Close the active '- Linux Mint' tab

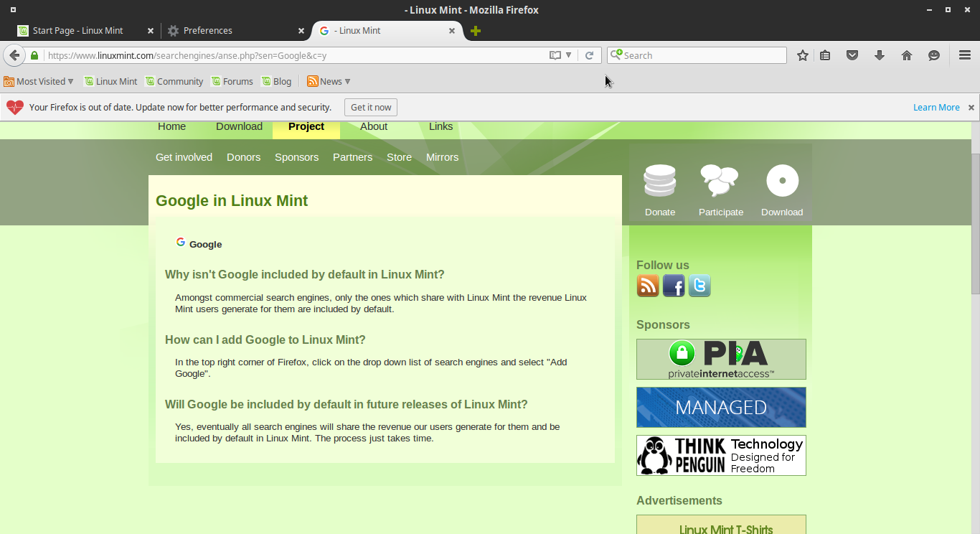(452, 31)
